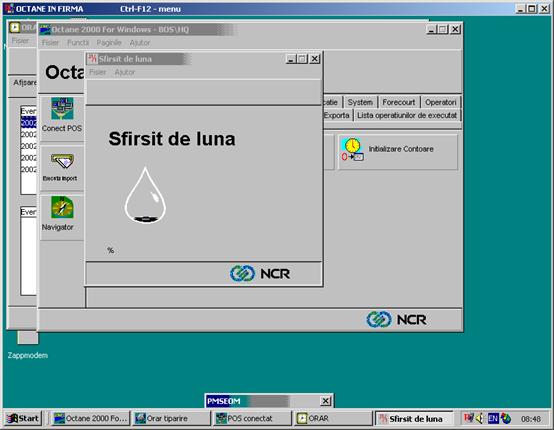Click the Sfirsit de luna heading text
Screen dimensions: 554x430
point(172,139)
